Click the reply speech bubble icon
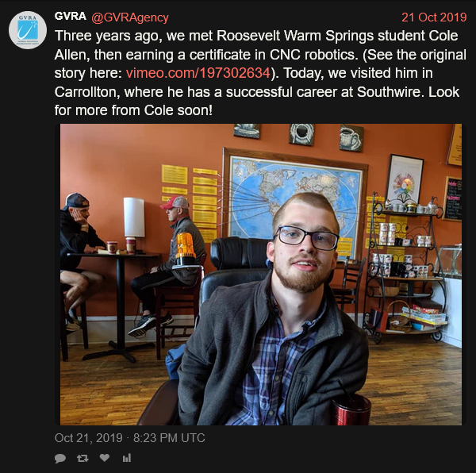476x473 pixels. coord(60,458)
